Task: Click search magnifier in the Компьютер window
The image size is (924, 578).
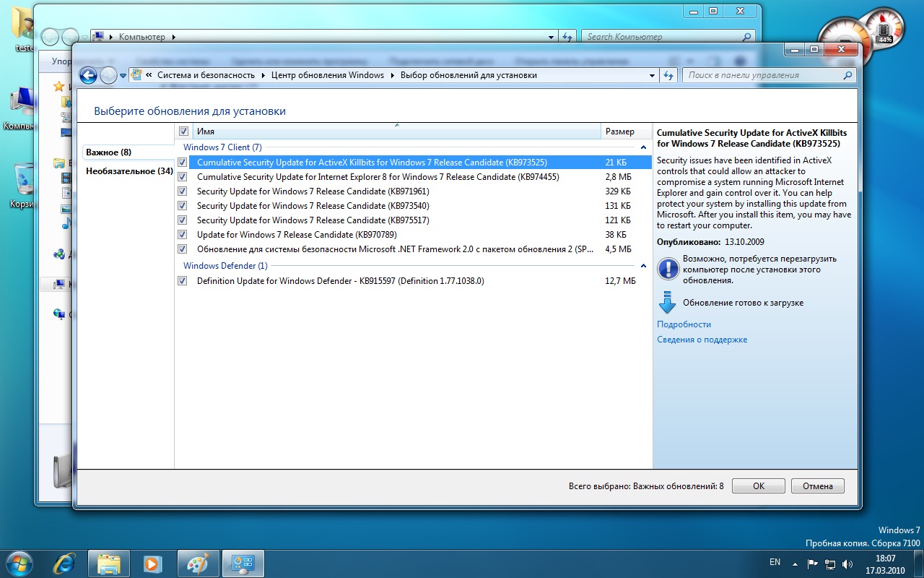Action: click(x=747, y=37)
